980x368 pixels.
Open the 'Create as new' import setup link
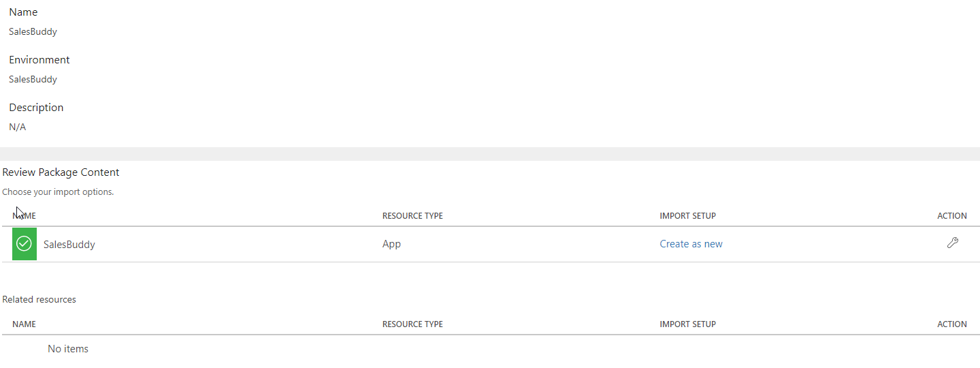pyautogui.click(x=691, y=244)
